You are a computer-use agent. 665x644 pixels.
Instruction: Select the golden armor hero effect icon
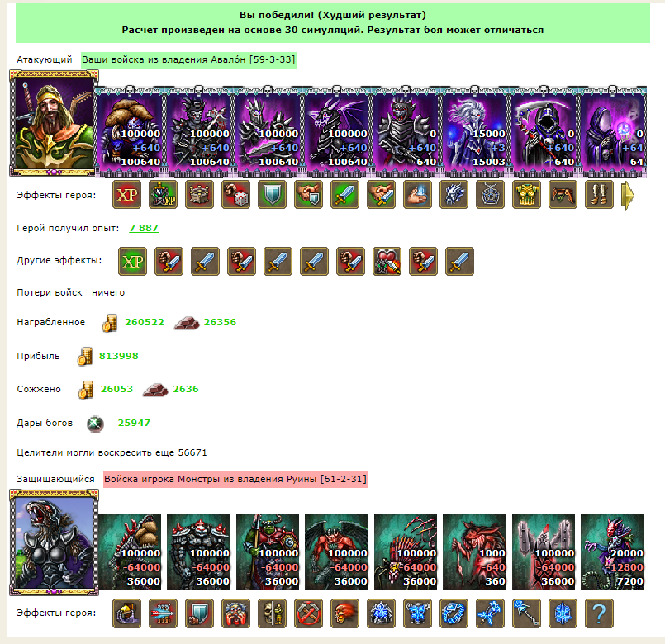(526, 195)
